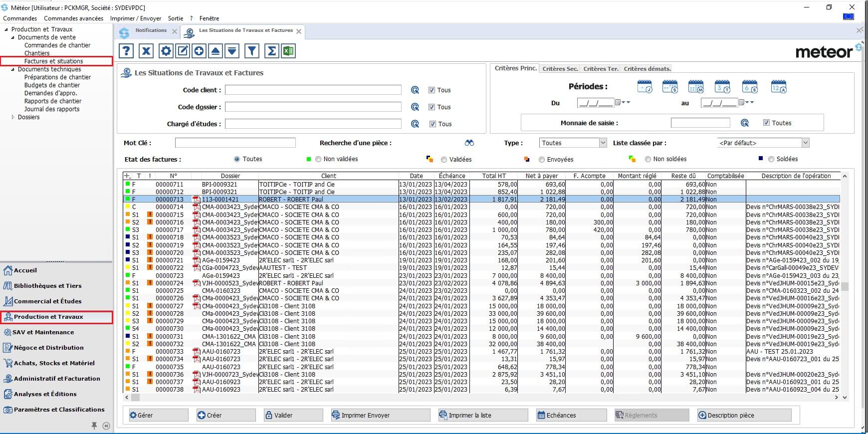Click the Description pièce button
The image size is (868, 434).
point(744,415)
